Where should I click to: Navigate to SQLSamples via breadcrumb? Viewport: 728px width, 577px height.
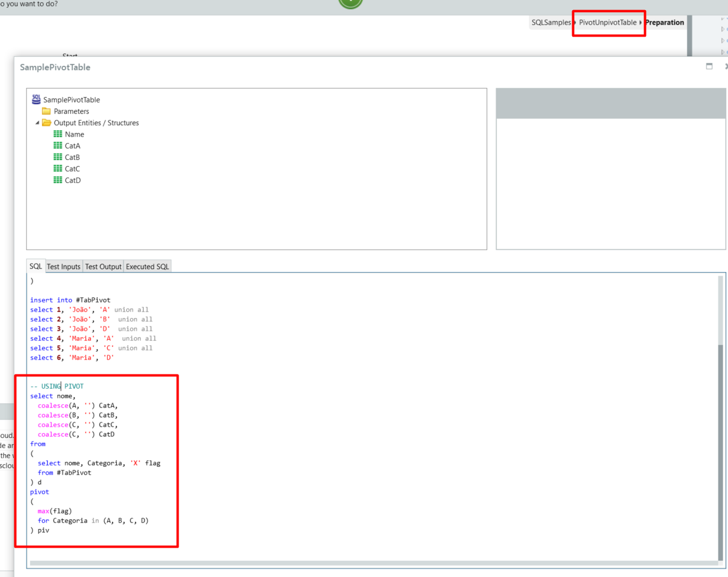click(550, 22)
